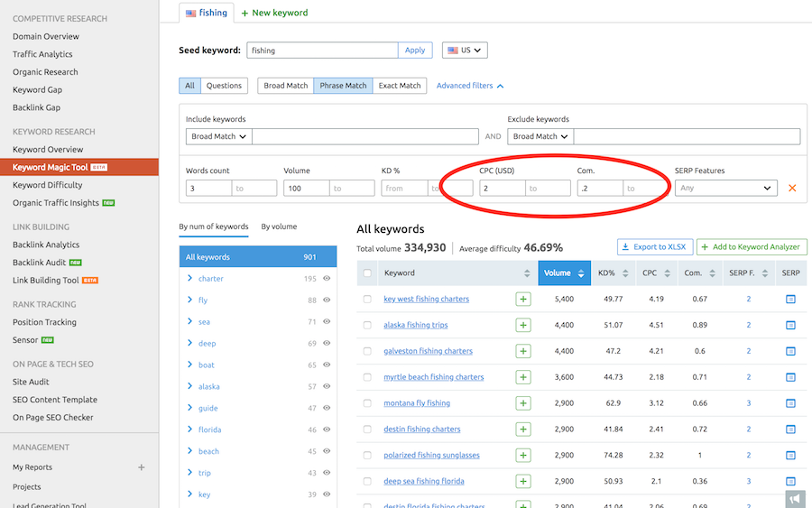
Task: Expand the boat keyword group
Action: (189, 365)
